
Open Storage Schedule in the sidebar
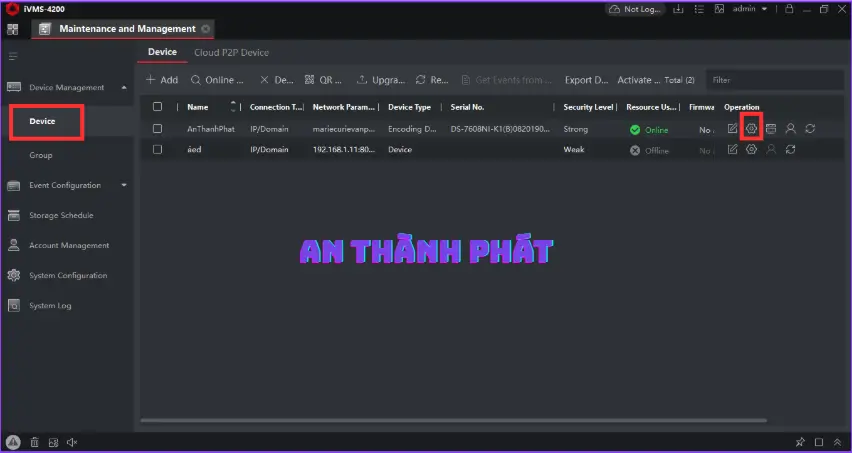pyautogui.click(x=61, y=215)
